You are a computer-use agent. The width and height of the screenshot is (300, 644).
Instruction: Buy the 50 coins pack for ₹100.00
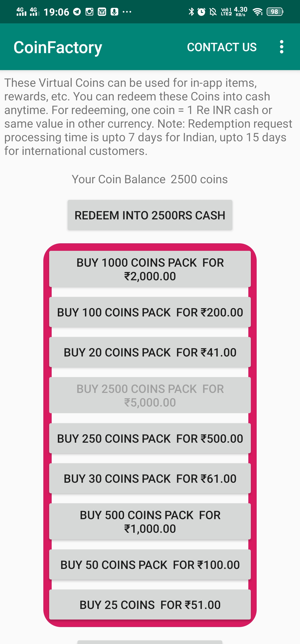[150, 565]
